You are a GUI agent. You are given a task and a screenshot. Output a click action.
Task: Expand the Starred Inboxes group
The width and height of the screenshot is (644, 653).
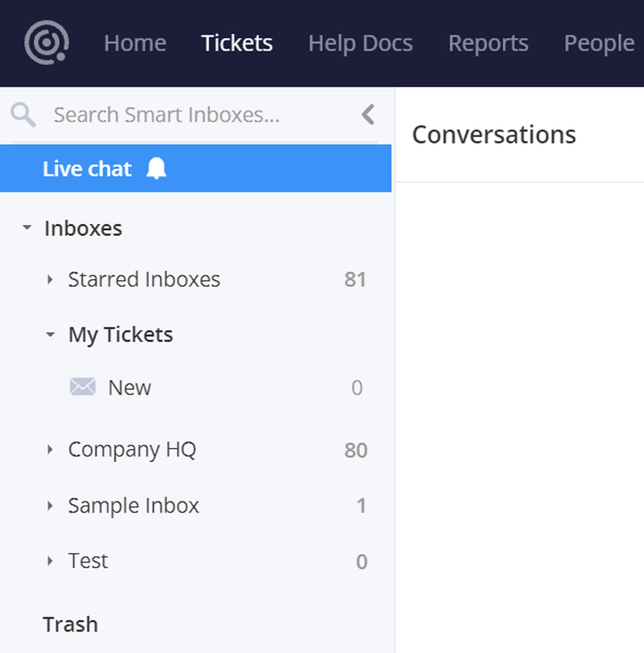pos(50,279)
